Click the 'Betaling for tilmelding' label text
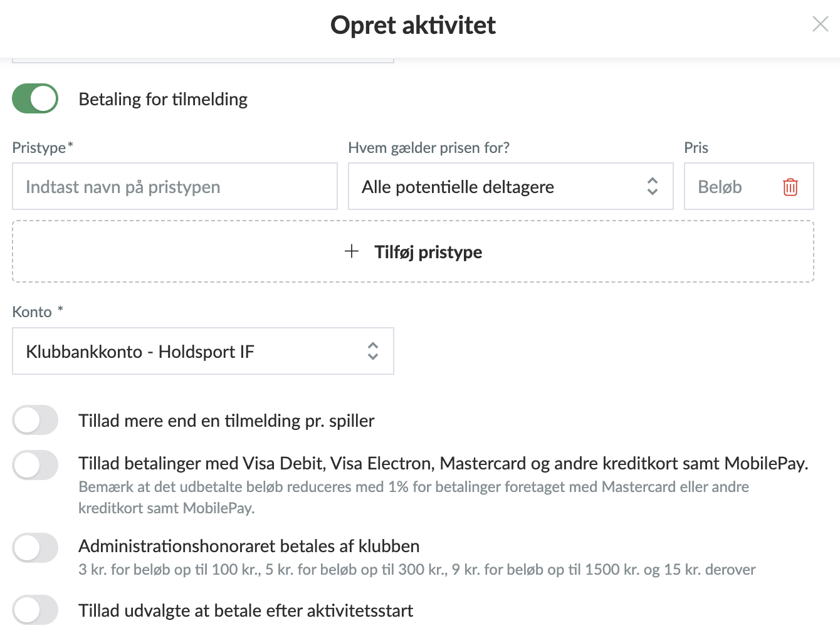 tap(163, 99)
